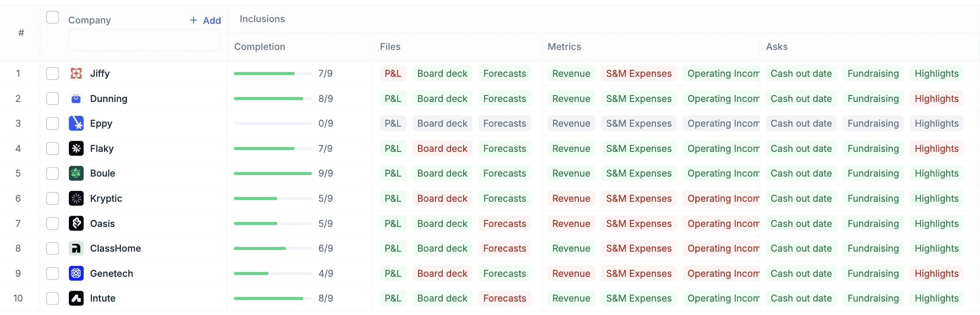Viewport: 980px width, 315px height.
Task: Sort by the Completion column header
Action: click(260, 47)
